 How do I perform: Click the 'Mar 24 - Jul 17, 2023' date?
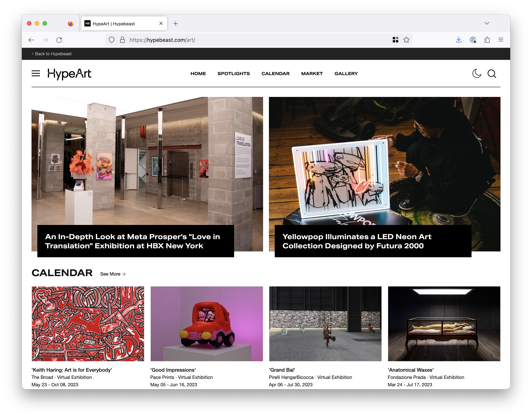click(x=410, y=385)
